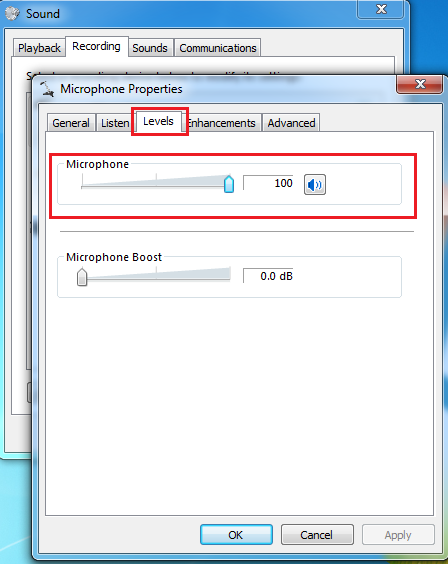
Task: Switch to Playback tab in Sound window
Action: [x=39, y=48]
